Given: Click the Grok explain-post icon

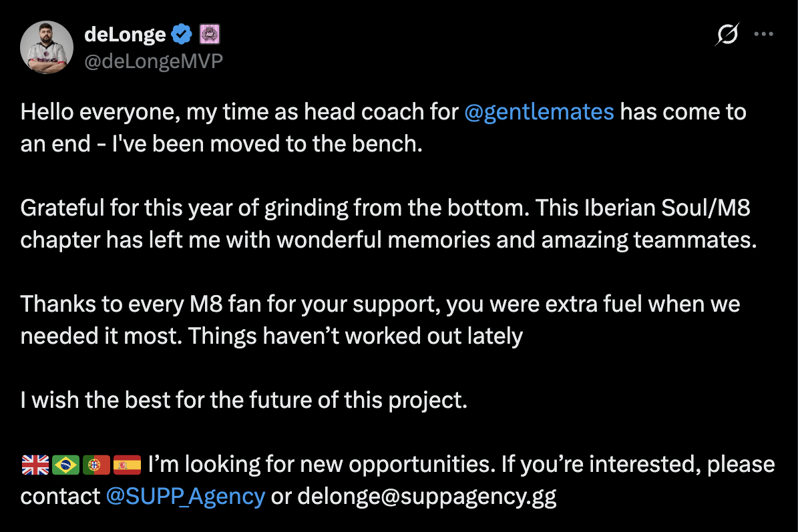Looking at the screenshot, I should 727,35.
